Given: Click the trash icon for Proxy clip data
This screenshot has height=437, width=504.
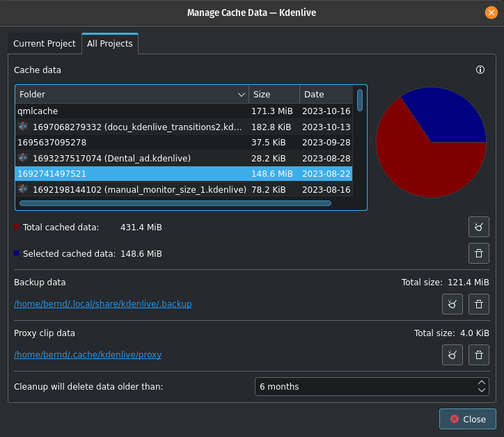Looking at the screenshot, I should click(479, 355).
